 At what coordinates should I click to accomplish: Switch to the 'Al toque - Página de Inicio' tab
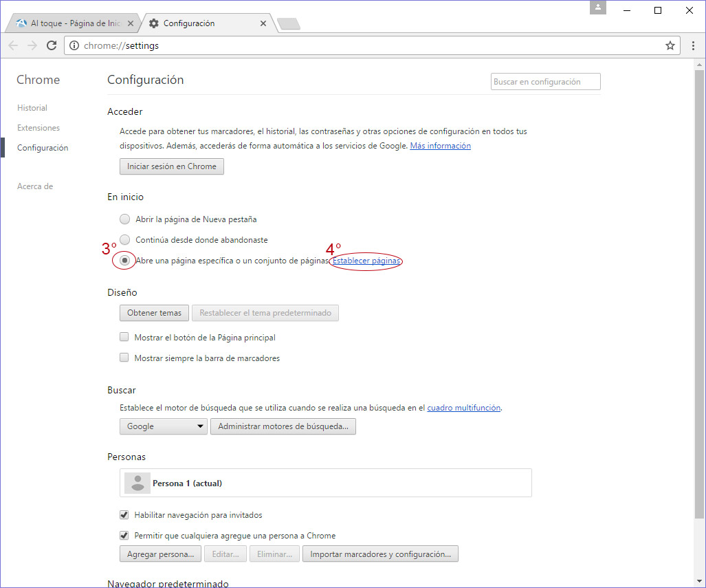pos(73,23)
